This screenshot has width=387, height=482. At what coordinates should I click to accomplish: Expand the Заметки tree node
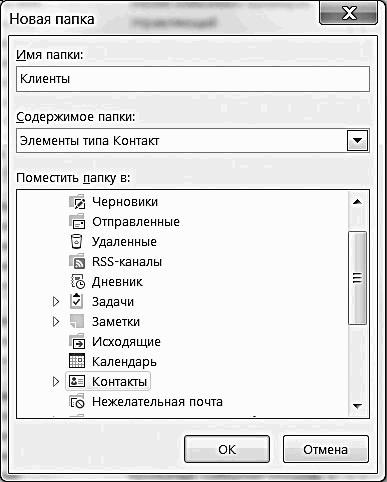(56, 322)
